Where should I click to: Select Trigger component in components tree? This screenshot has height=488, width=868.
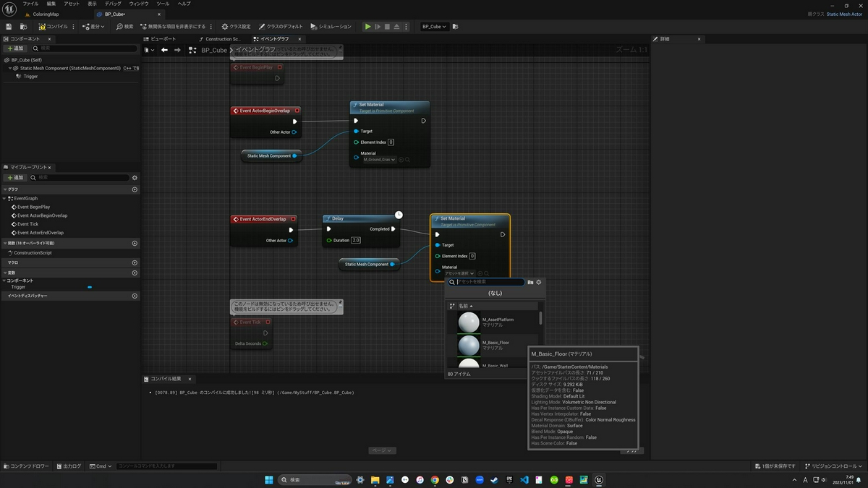[x=30, y=76]
